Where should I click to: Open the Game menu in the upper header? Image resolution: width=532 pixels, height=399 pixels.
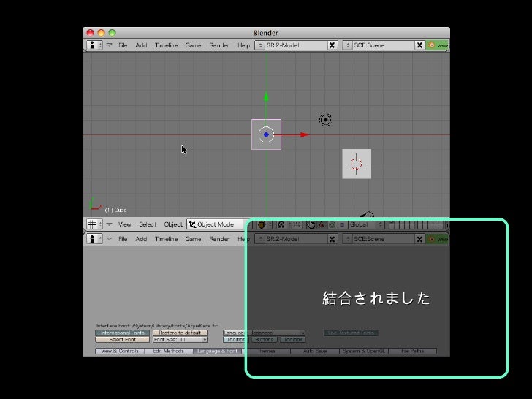(193, 45)
